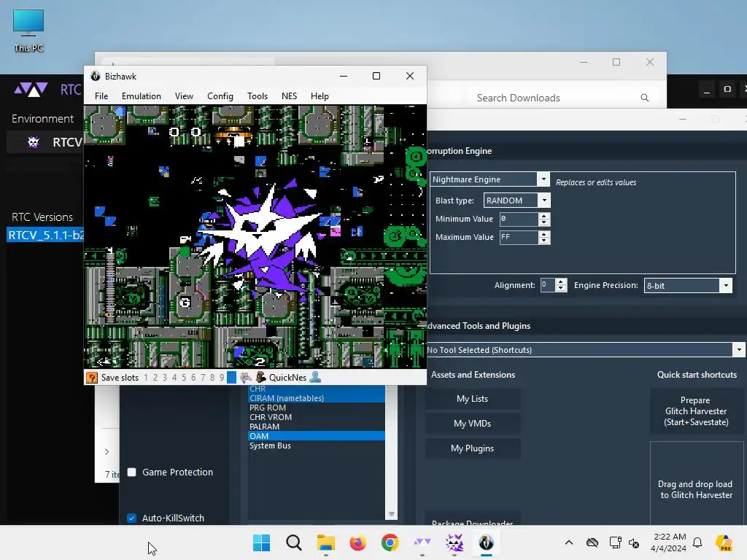The height and width of the screenshot is (560, 747).
Task: Open Bizhawk View menu
Action: coord(184,96)
